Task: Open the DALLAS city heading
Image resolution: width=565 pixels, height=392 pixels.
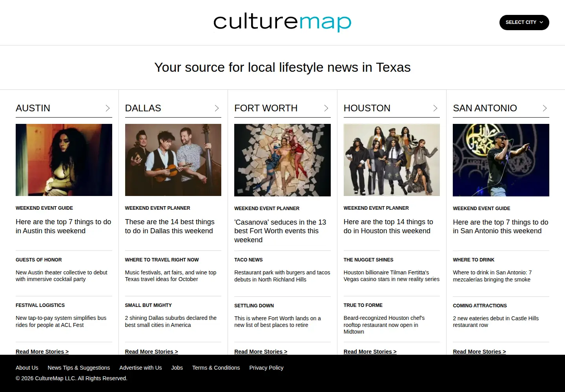Action: pyautogui.click(x=143, y=108)
